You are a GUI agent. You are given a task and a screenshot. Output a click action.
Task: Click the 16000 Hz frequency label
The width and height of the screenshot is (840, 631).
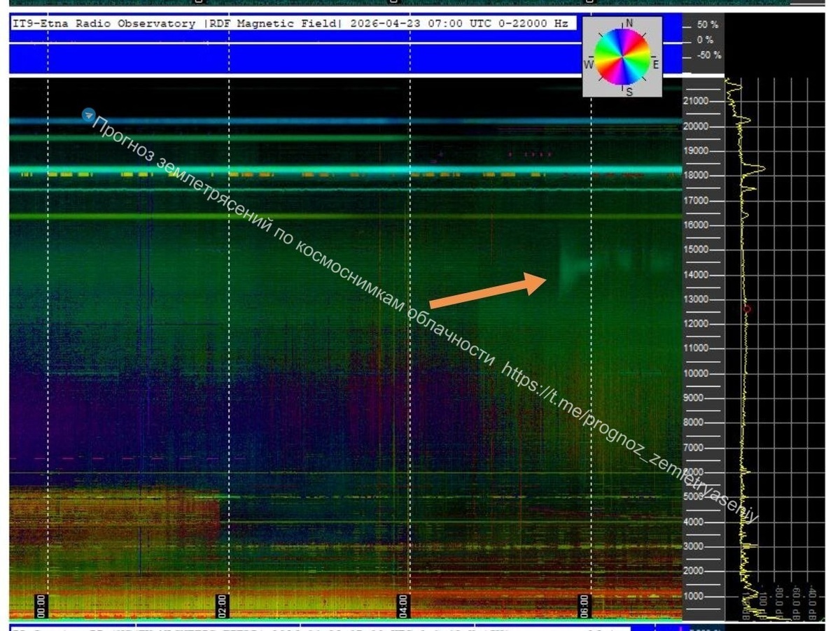697,225
